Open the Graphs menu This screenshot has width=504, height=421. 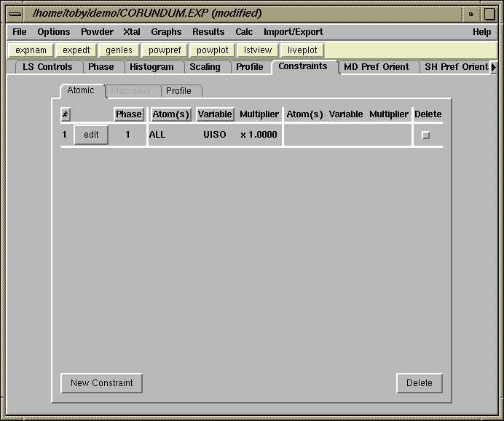[x=166, y=32]
